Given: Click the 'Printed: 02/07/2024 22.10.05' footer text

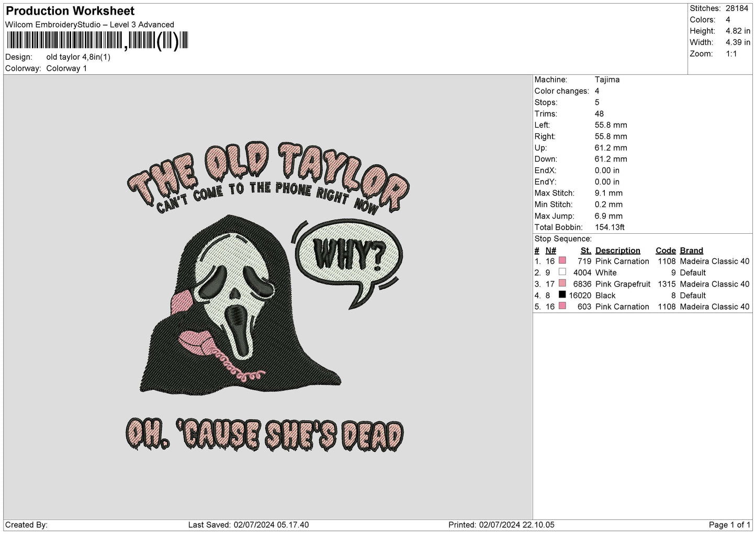Looking at the screenshot, I should click(x=501, y=525).
